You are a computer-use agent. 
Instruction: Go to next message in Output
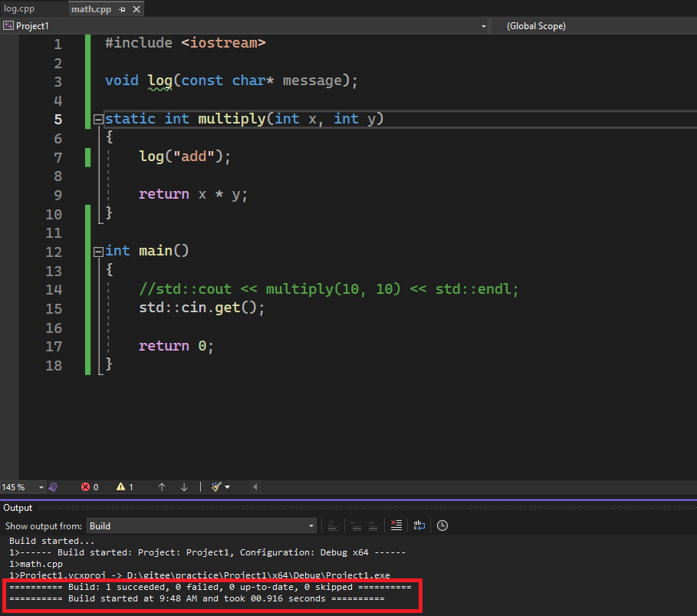(373, 525)
